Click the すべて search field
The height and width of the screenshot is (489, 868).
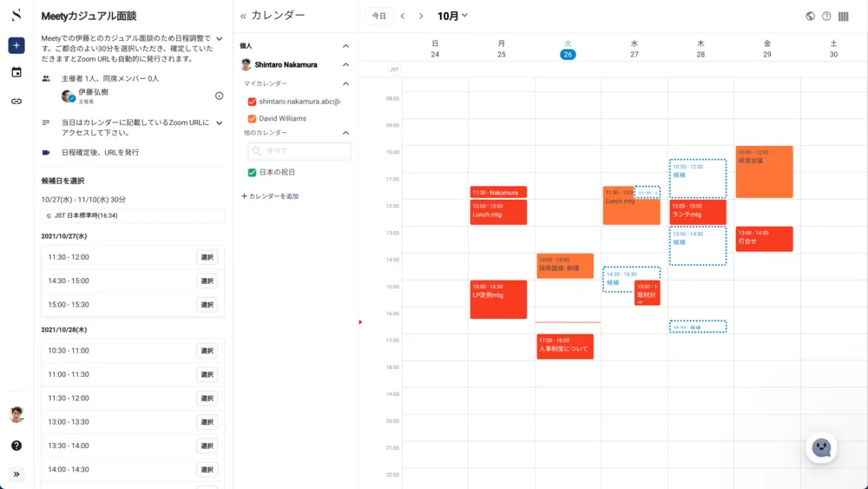pos(299,150)
